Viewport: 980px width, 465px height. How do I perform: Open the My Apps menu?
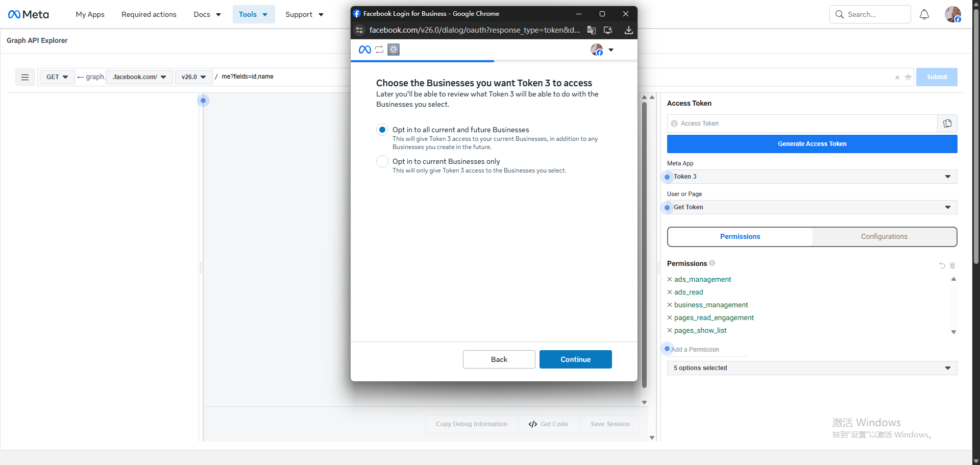pyautogui.click(x=90, y=14)
